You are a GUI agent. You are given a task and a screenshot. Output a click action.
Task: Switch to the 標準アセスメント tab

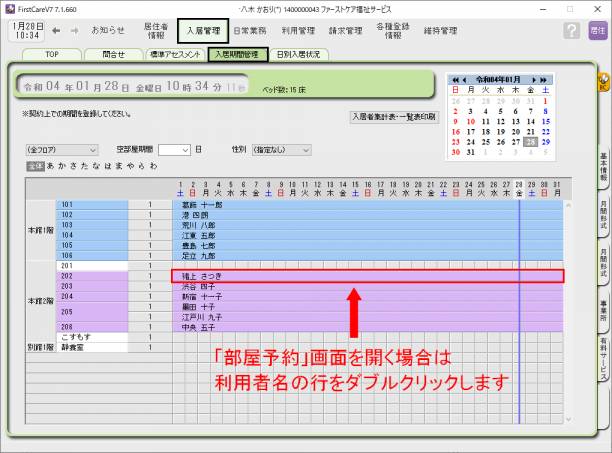click(x=174, y=54)
